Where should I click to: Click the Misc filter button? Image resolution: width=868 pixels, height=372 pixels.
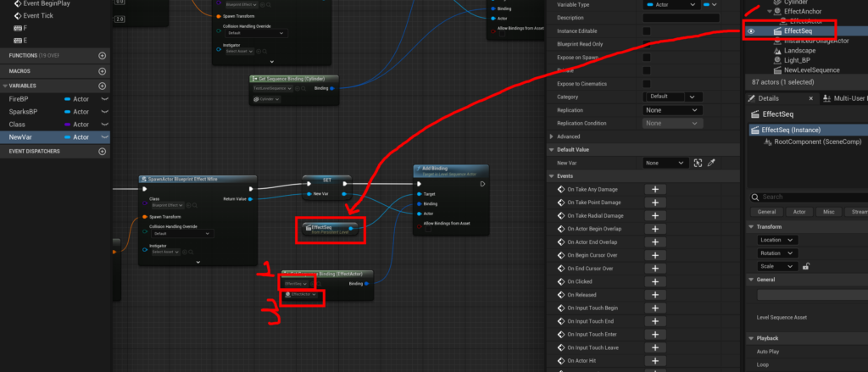click(828, 212)
